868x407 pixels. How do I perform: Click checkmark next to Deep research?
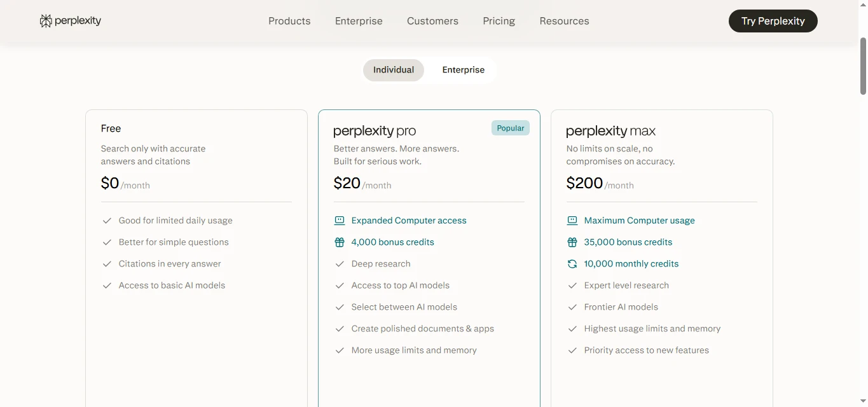pyautogui.click(x=340, y=264)
